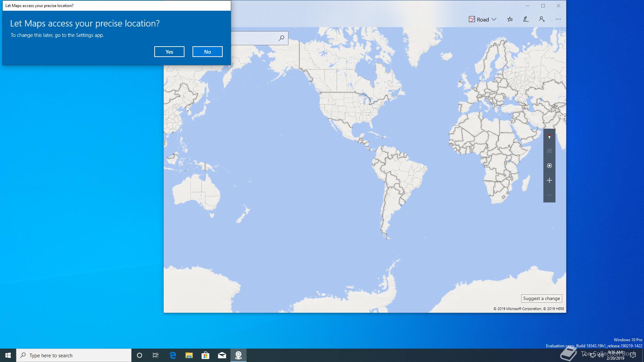This screenshot has width=644, height=362.
Task: Open Microsoft Edge from the taskbar
Action: pyautogui.click(x=173, y=355)
